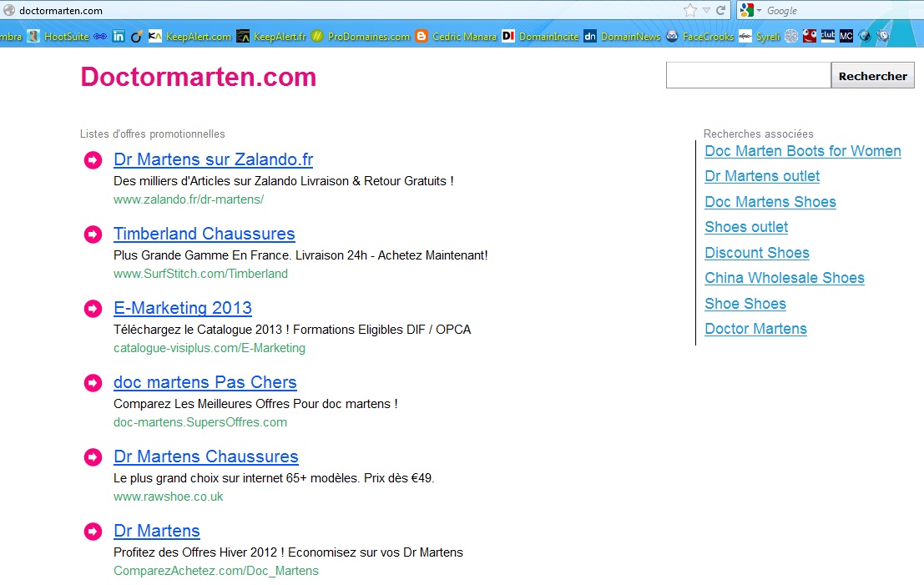Image resolution: width=924 pixels, height=585 pixels.
Task: Open 'Shoes outlet' related search
Action: click(746, 227)
